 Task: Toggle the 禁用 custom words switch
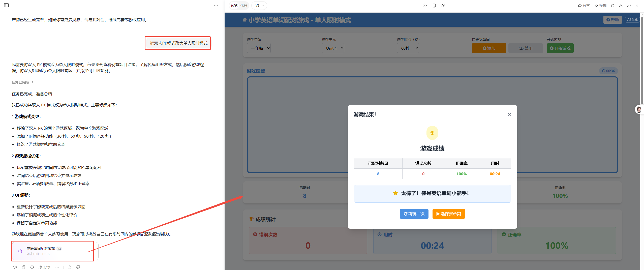[526, 48]
